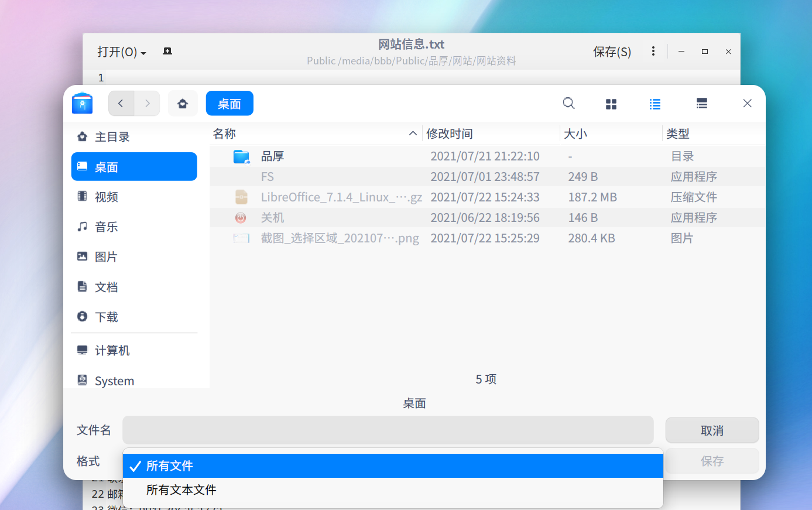Select the 关机 application row
The width and height of the screenshot is (812, 510).
pos(487,218)
